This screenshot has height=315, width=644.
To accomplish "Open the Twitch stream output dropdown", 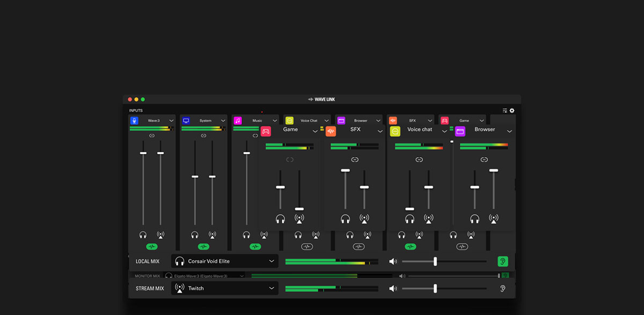I will (x=272, y=288).
